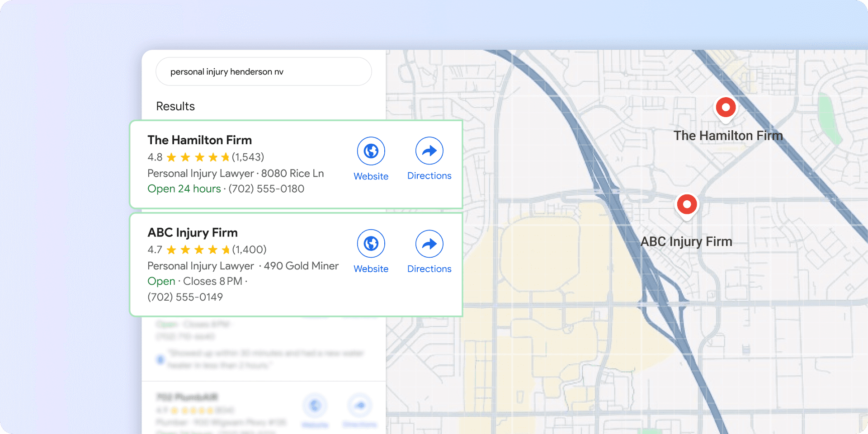Click the half star in ABC Injury Firm rating
The image size is (868, 434).
pos(226,249)
